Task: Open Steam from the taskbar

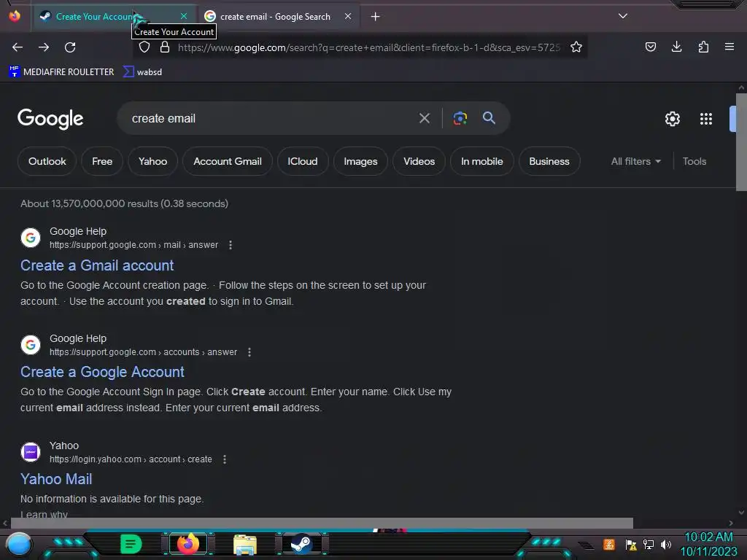Action: 301,544
